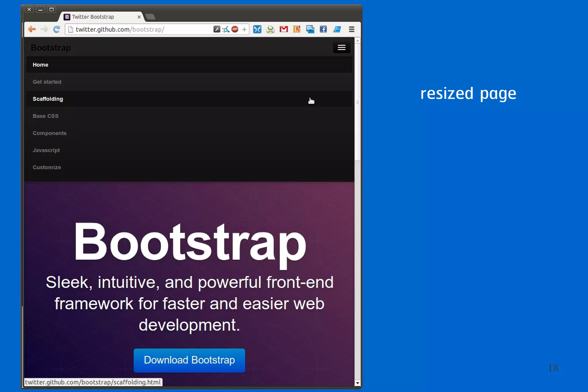The width and height of the screenshot is (588, 392).
Task: Click the bug spider extension icon
Action: (226, 29)
